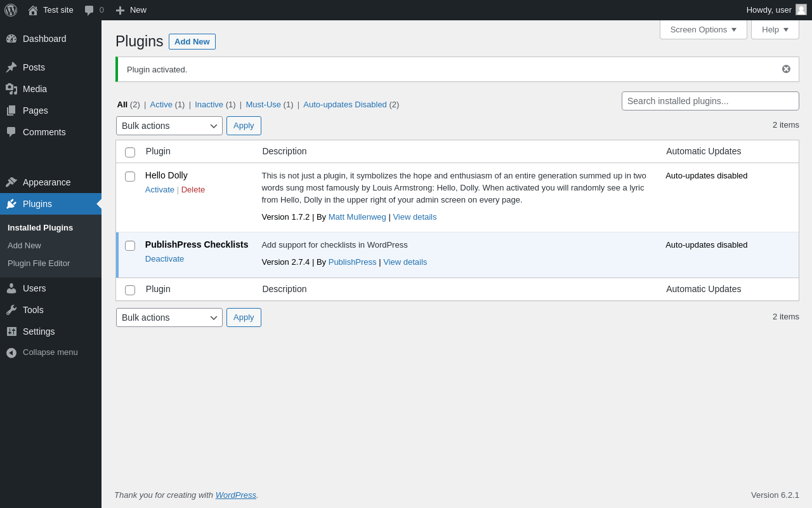Click the top '2 items' count text
The height and width of the screenshot is (508, 812).
(x=786, y=125)
